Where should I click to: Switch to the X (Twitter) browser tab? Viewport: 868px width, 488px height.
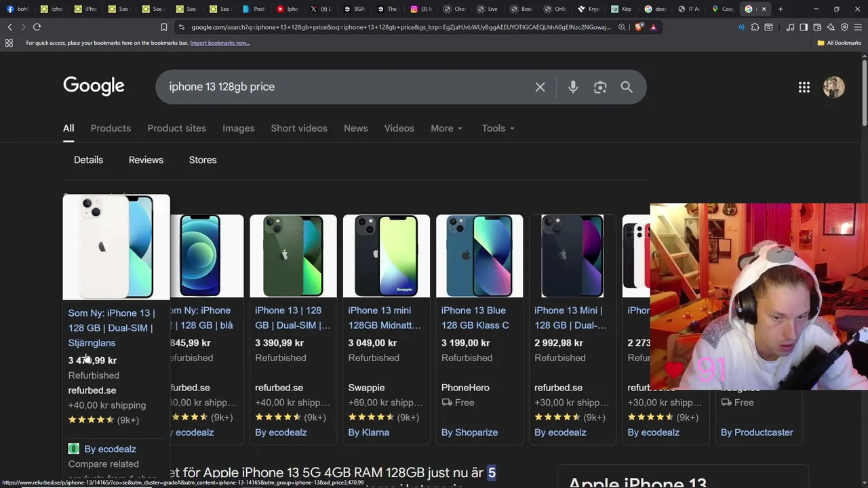point(320,9)
